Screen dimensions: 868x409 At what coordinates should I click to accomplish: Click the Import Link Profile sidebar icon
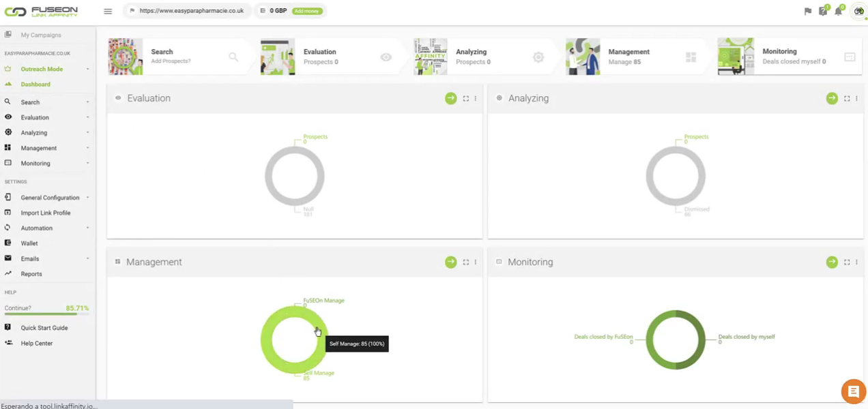pos(8,213)
